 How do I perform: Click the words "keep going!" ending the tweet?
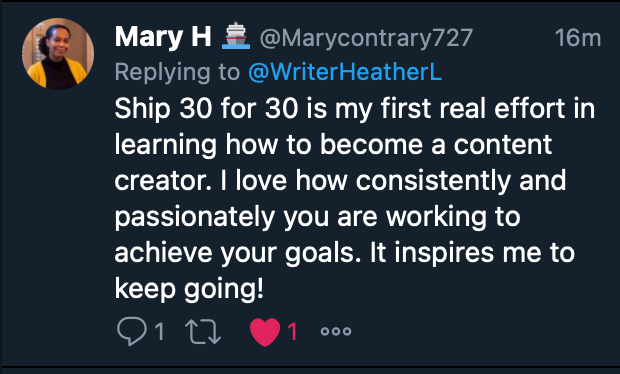point(189,289)
